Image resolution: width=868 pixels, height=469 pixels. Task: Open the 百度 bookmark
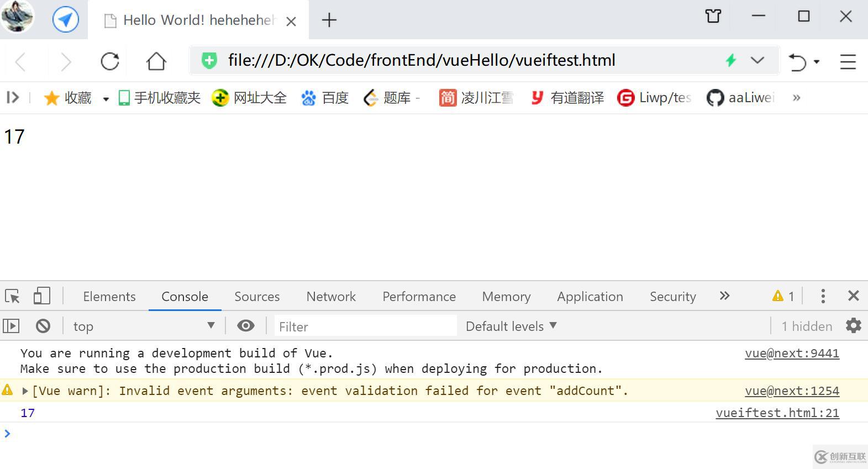coord(325,98)
